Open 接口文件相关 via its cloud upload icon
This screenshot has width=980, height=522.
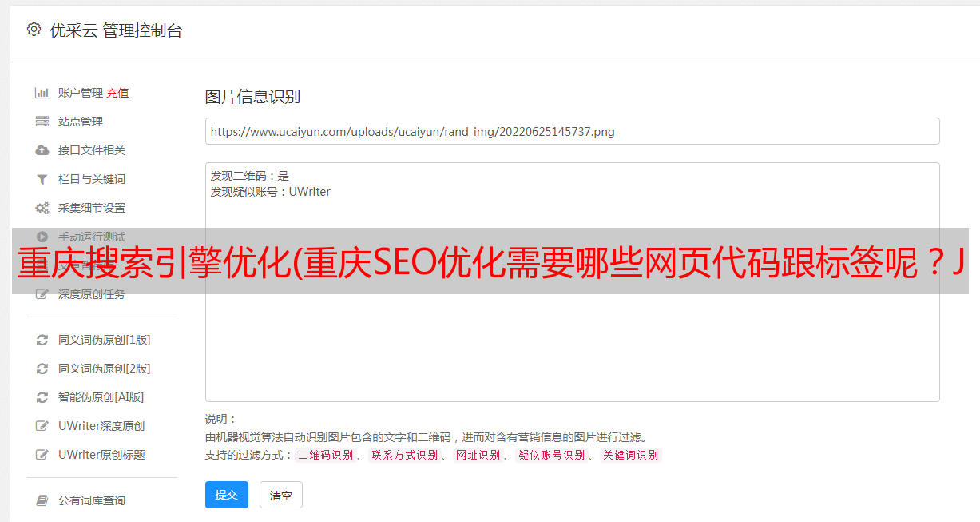coord(42,150)
